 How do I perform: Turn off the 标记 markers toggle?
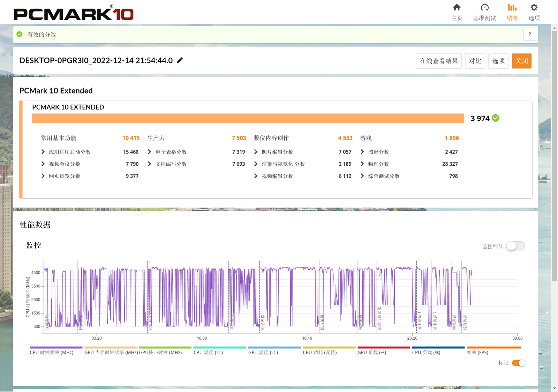tap(518, 363)
